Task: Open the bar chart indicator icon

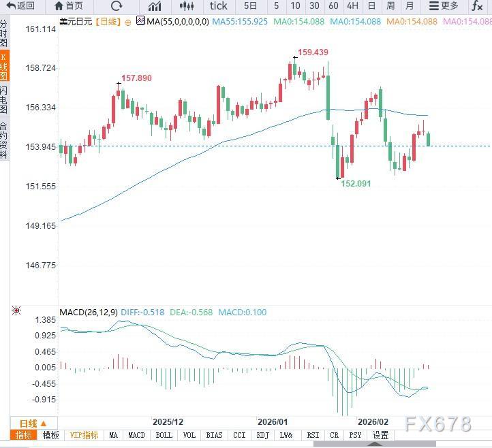Action: tap(155, 6)
